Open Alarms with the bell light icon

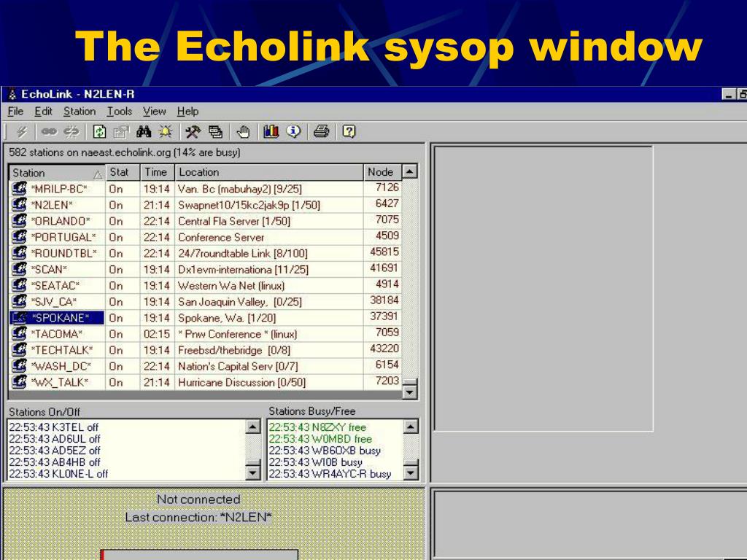(x=166, y=131)
